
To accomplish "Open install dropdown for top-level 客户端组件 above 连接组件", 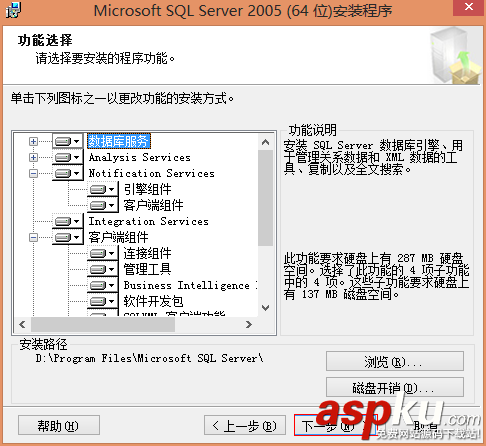I will (x=68, y=237).
